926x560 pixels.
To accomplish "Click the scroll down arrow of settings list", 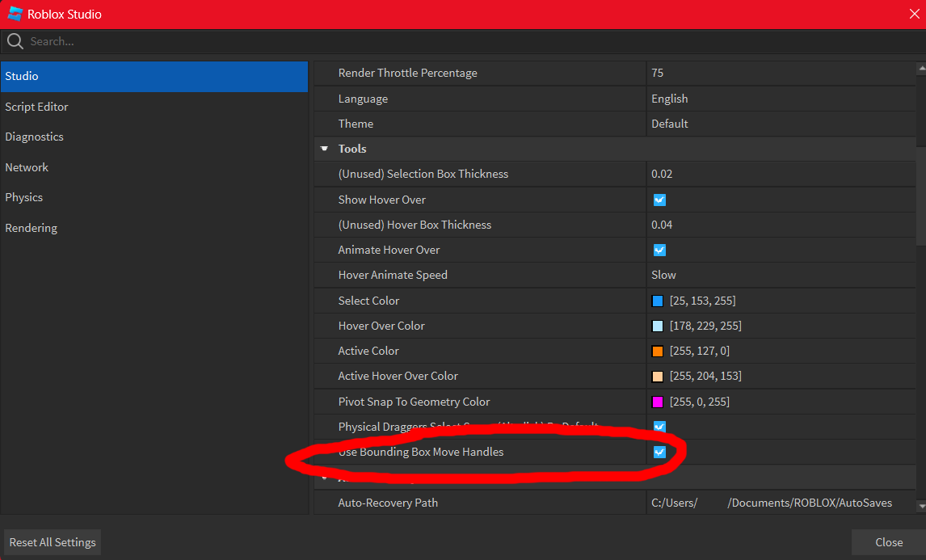I will [x=921, y=506].
